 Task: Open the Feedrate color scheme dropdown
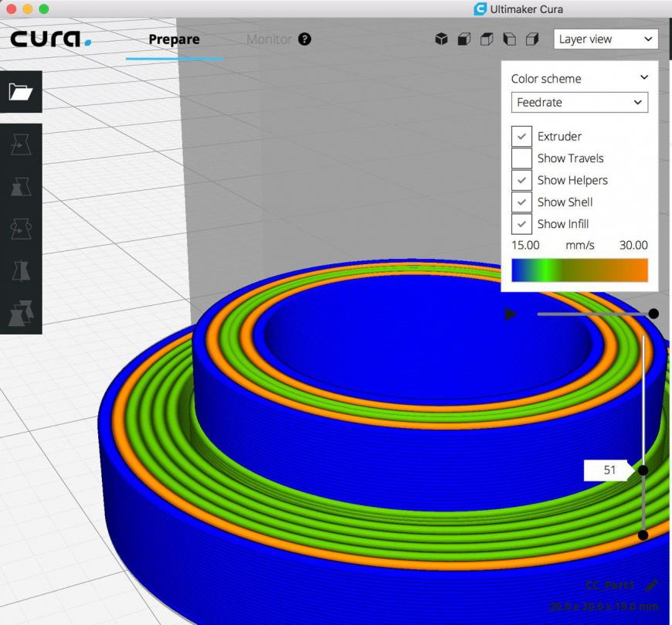pyautogui.click(x=579, y=103)
